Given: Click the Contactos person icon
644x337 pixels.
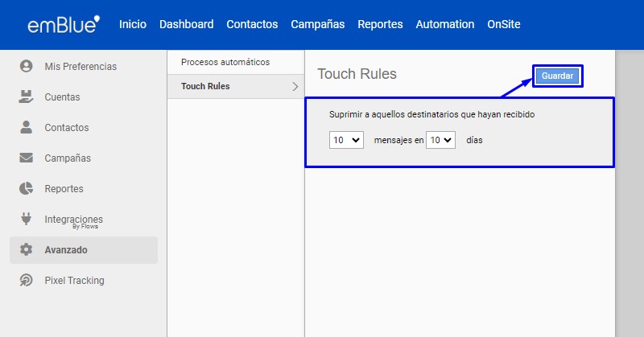Looking at the screenshot, I should (27, 127).
